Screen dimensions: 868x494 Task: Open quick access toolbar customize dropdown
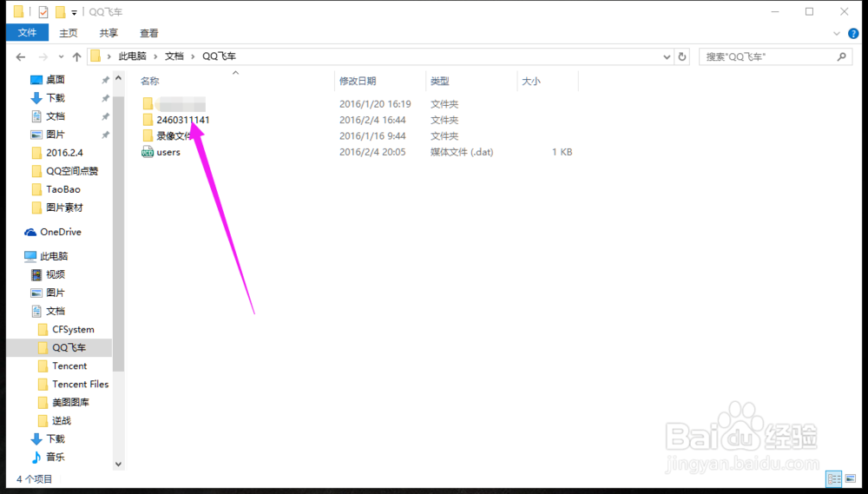[x=74, y=12]
